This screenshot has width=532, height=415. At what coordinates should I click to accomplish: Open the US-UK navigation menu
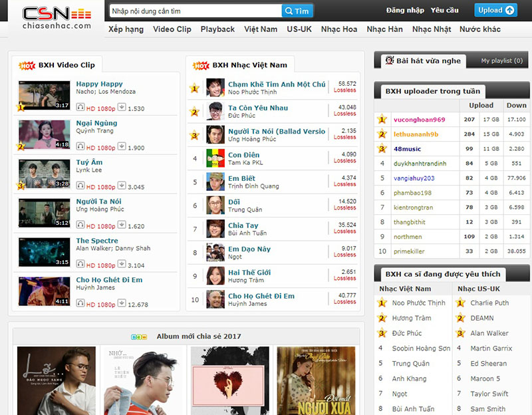[299, 29]
